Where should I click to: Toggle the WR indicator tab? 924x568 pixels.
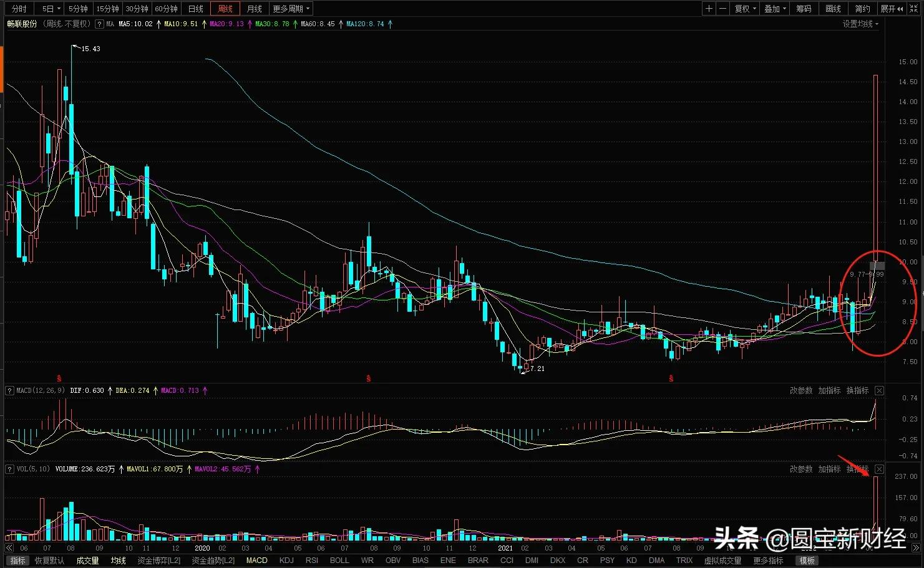click(367, 561)
